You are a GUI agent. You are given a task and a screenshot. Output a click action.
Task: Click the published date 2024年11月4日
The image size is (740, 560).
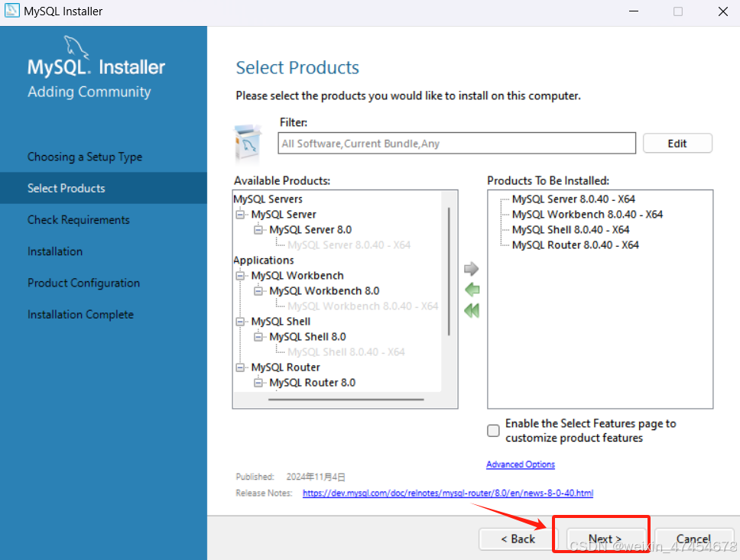click(316, 477)
